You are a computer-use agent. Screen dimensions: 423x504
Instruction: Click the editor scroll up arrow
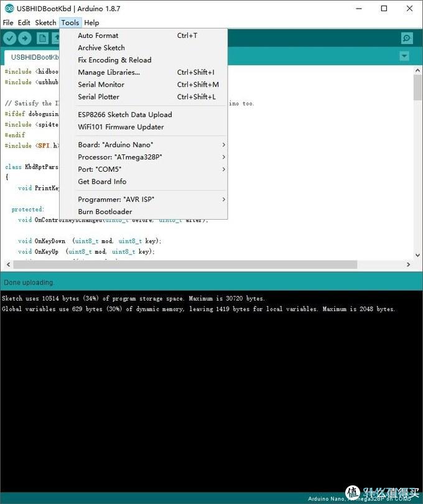[417, 70]
